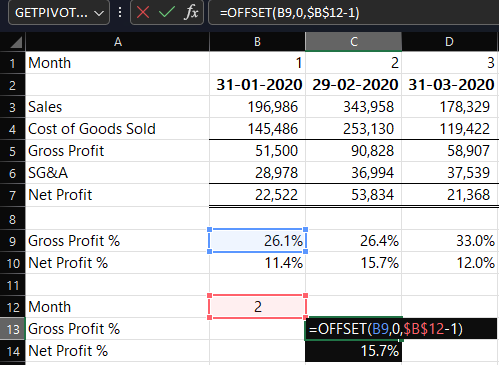Open Insert Function fx dialog

191,13
